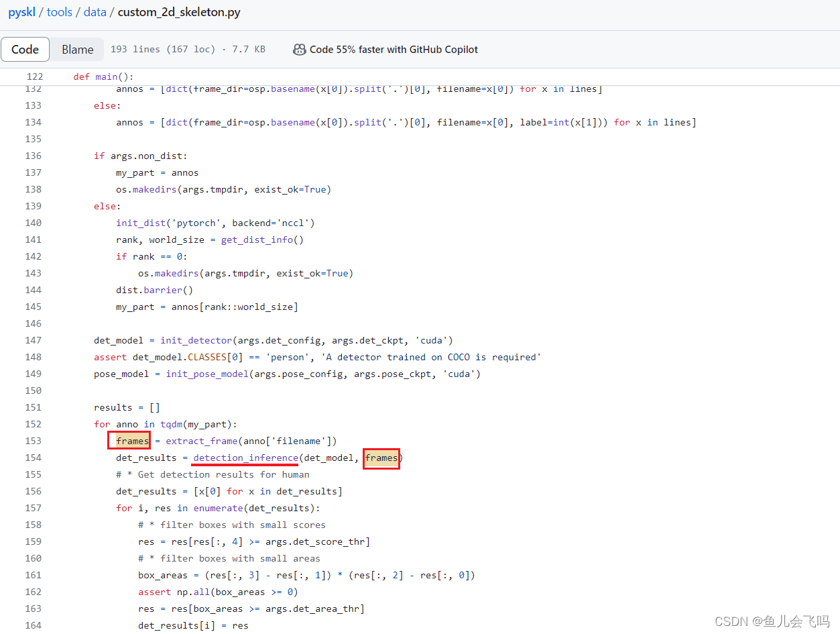The image size is (840, 634).
Task: Select line number 164
Action: [33, 625]
